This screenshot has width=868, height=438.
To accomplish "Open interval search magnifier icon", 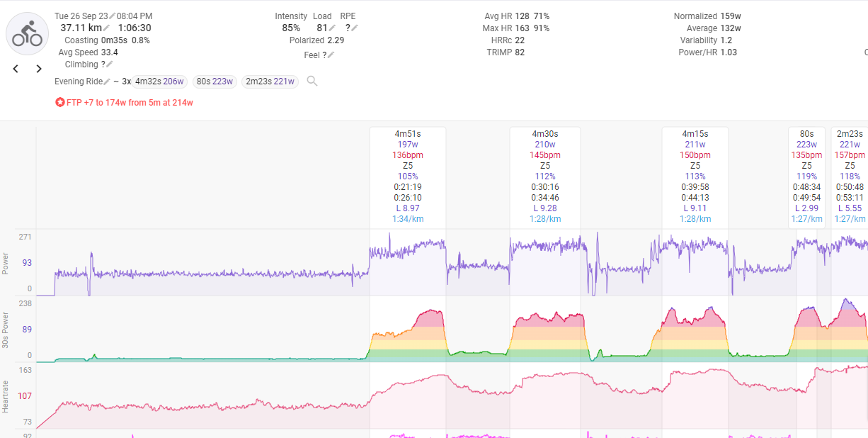I will (x=312, y=82).
